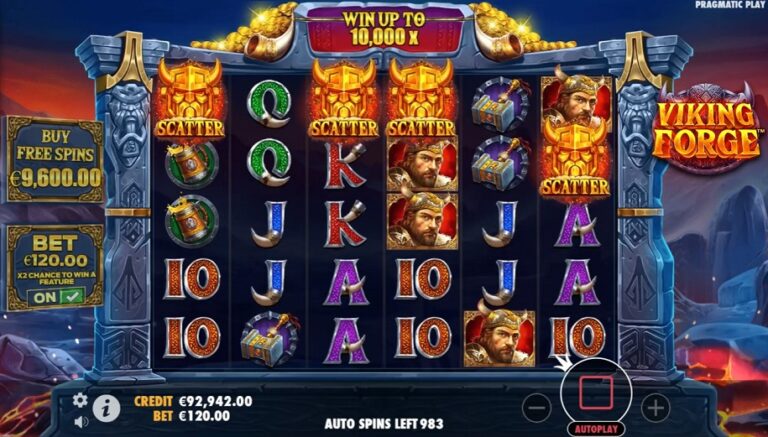The height and width of the screenshot is (437, 768).
Task: Mute the game sound speaker icon
Action: coord(81,421)
